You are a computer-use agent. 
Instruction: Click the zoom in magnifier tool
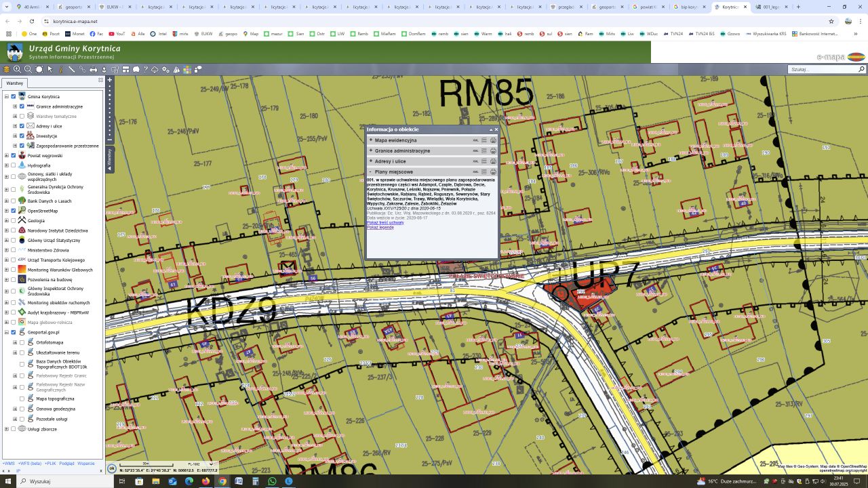click(18, 69)
